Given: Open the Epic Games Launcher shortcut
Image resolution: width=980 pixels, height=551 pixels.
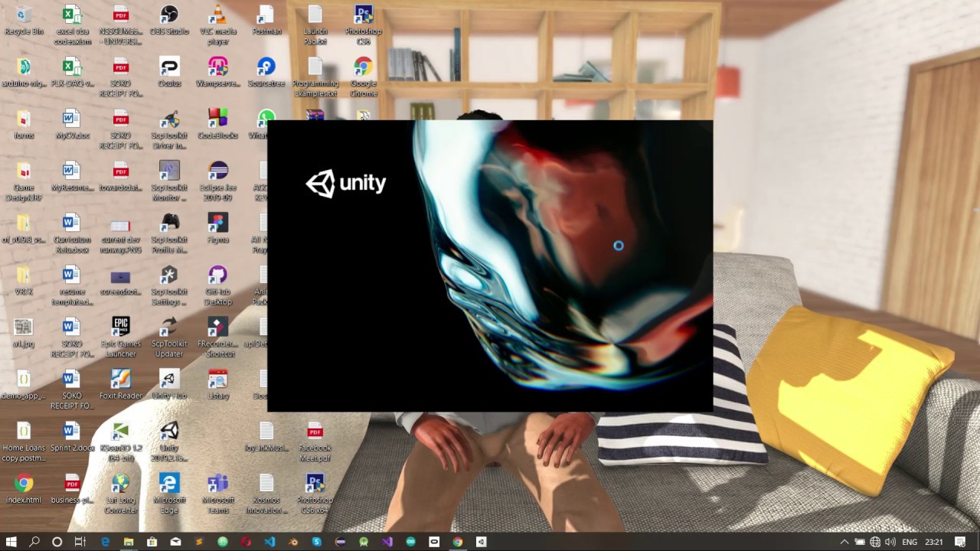Looking at the screenshot, I should [x=120, y=337].
